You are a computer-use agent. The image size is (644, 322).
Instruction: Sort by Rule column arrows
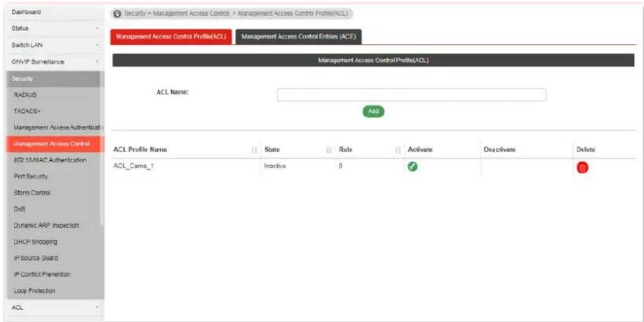(398, 150)
